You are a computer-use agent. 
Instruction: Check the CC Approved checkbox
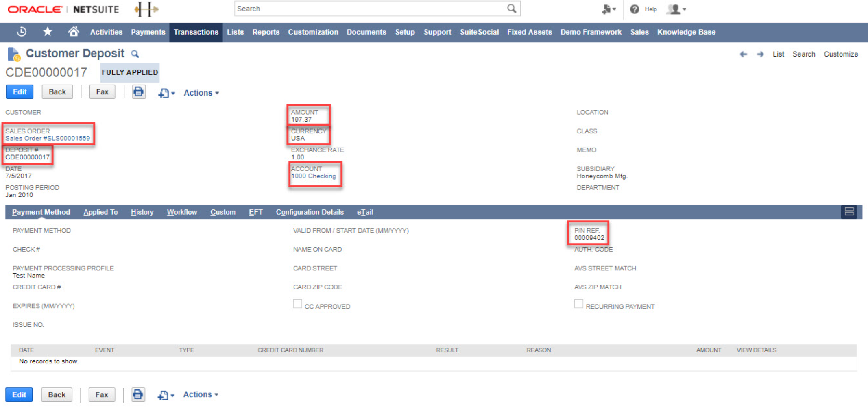coord(297,304)
